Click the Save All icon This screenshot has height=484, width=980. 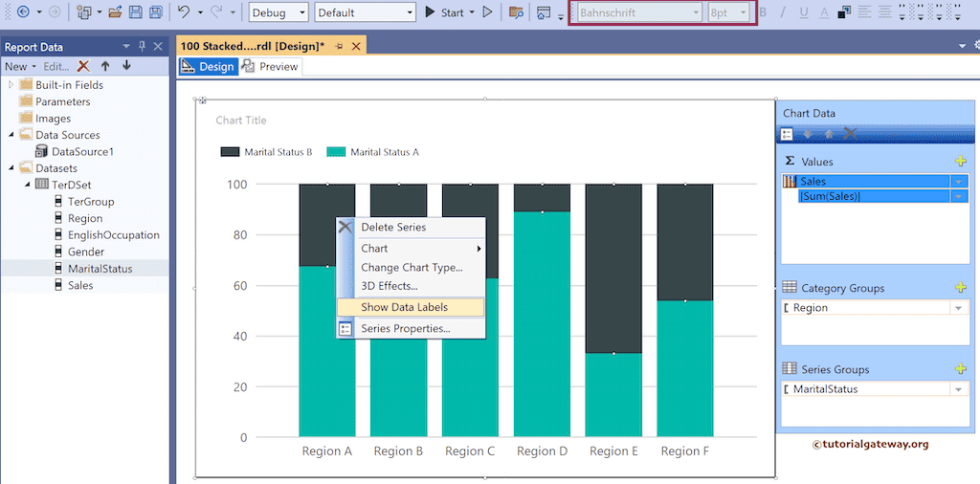[x=156, y=11]
